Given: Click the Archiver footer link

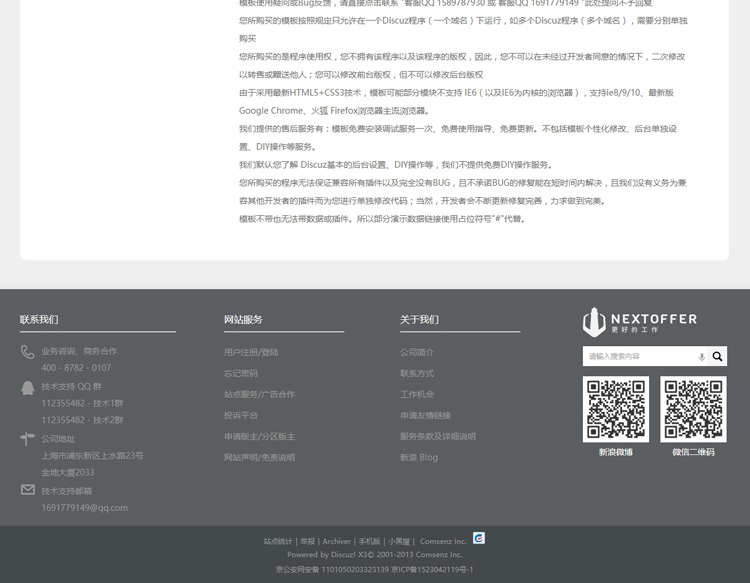Looking at the screenshot, I should (337, 542).
